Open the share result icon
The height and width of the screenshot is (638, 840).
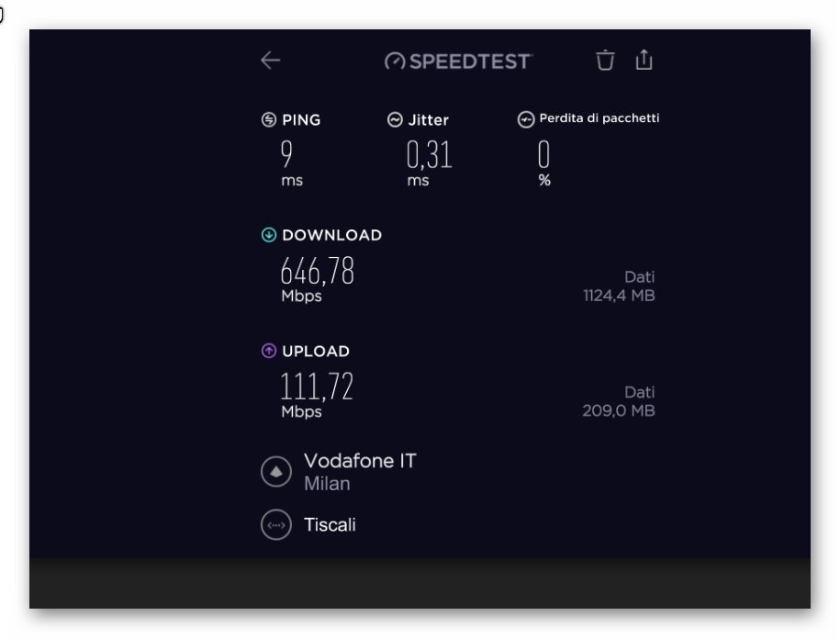(x=644, y=60)
